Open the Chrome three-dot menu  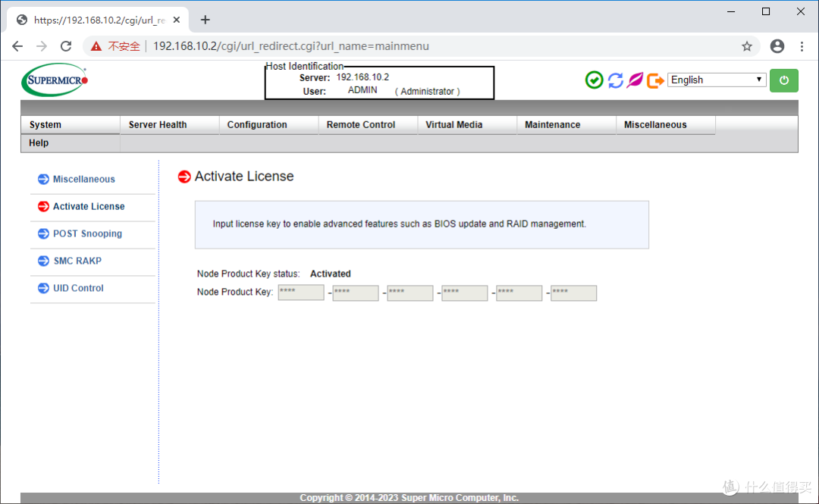tap(802, 46)
